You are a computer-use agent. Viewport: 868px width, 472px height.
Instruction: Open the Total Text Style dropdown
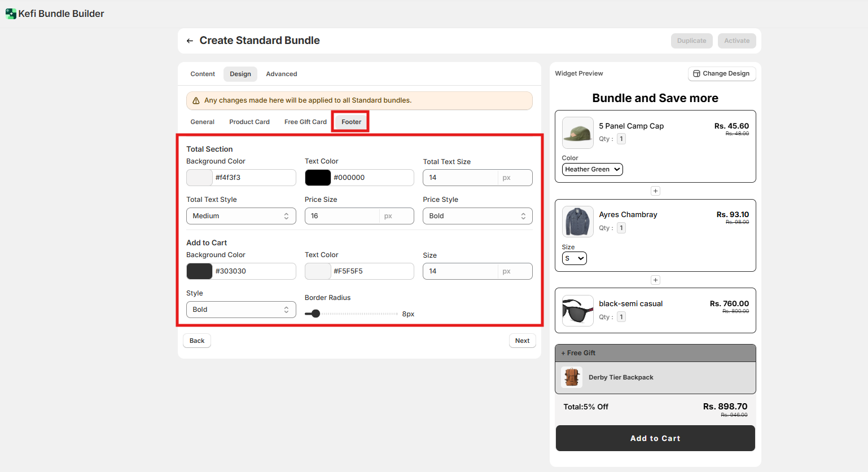pos(241,216)
